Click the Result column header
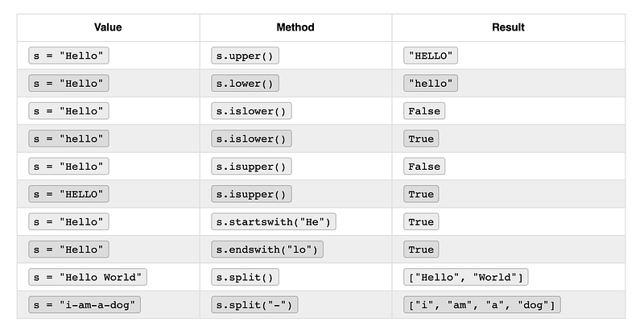This screenshot has height=326, width=644. (508, 27)
